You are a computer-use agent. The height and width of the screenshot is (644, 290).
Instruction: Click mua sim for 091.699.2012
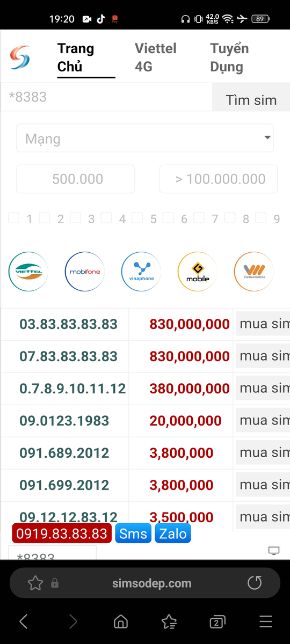click(264, 485)
